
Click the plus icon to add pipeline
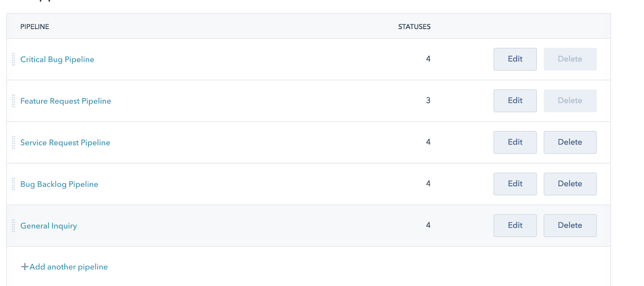click(25, 267)
